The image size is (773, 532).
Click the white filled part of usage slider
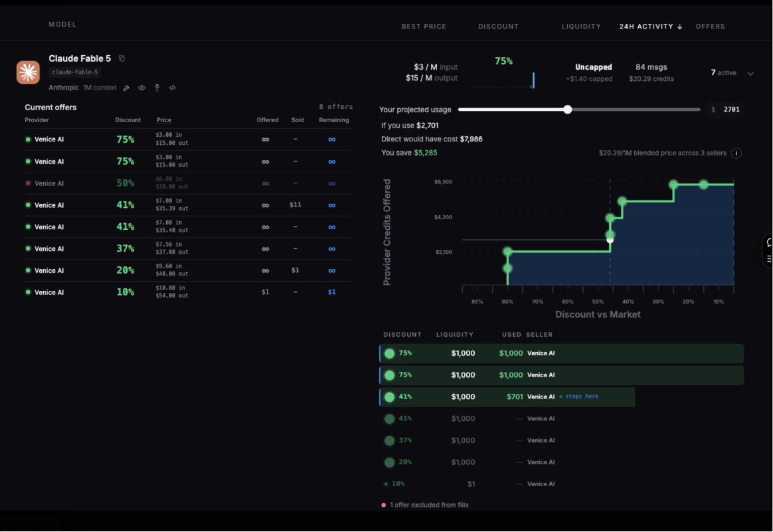511,110
